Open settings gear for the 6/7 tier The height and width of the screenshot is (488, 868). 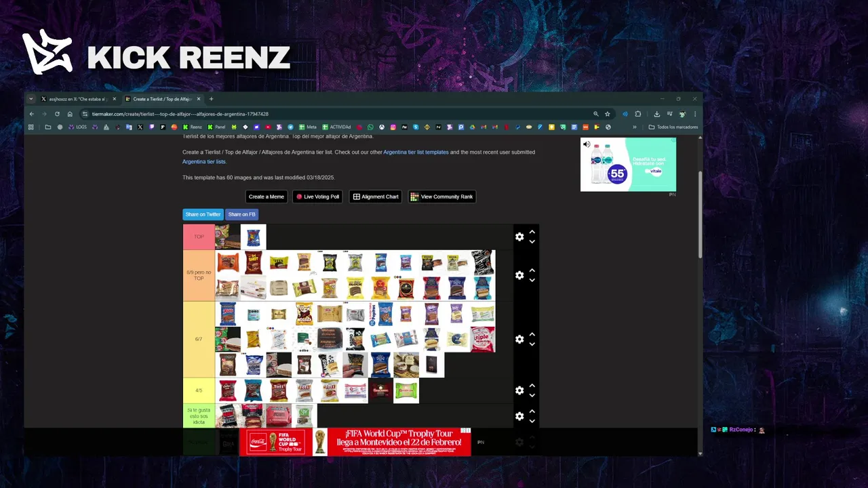(519, 339)
